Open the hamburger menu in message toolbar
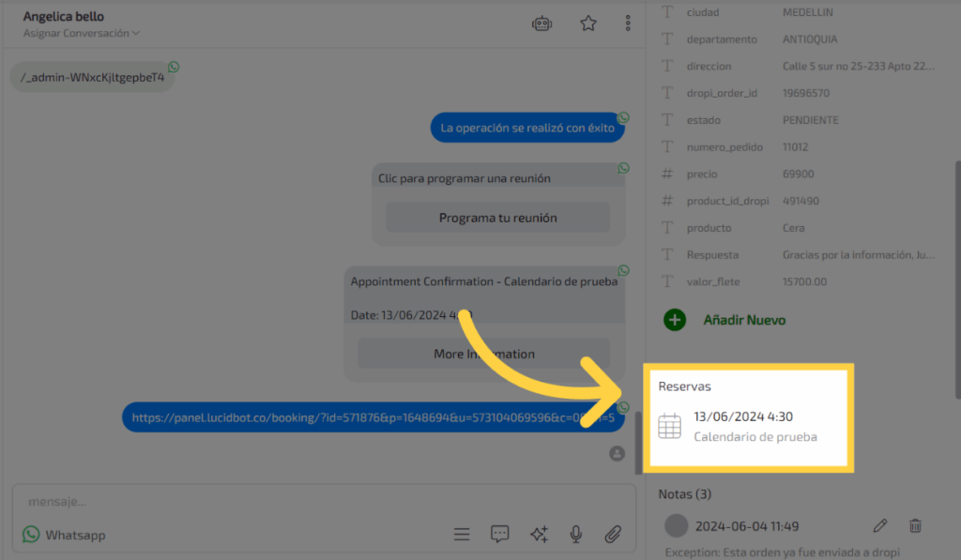 click(x=462, y=534)
